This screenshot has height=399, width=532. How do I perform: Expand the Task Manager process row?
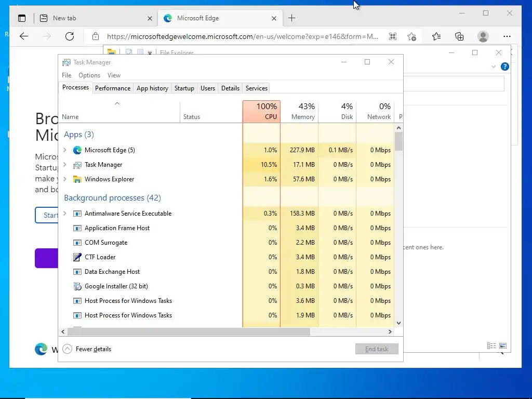[x=65, y=164]
